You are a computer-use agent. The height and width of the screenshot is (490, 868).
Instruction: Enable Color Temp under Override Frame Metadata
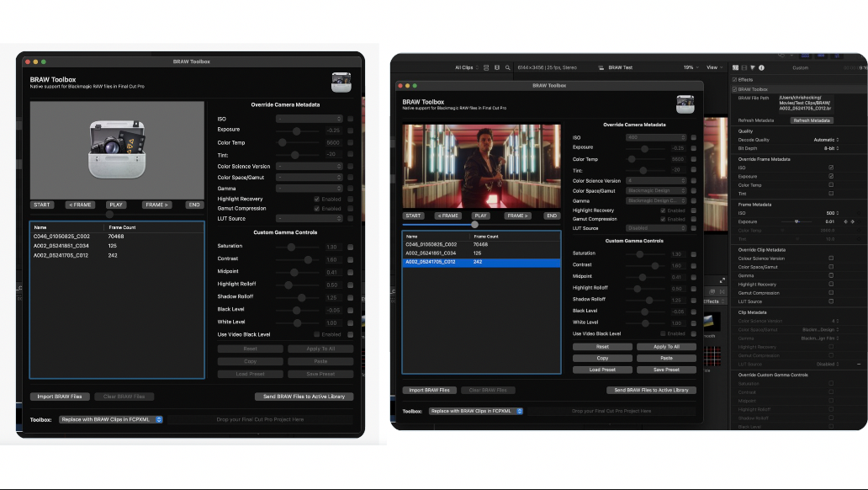831,185
